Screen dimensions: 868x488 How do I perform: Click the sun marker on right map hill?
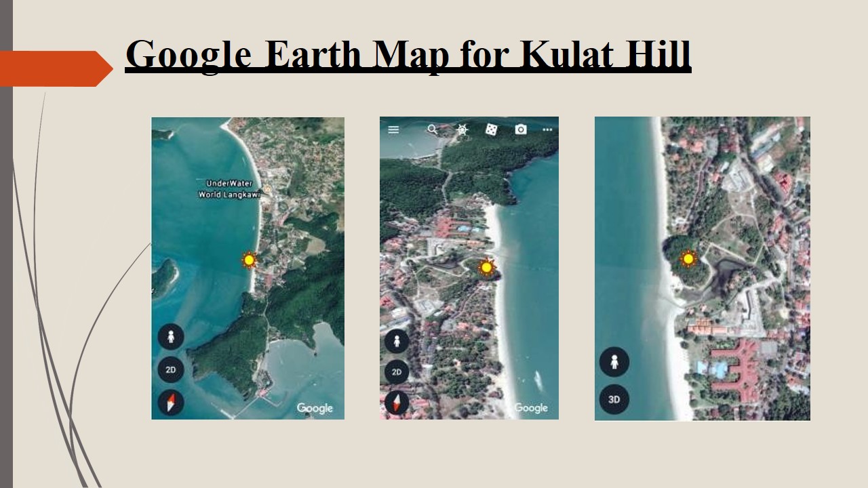pos(688,258)
